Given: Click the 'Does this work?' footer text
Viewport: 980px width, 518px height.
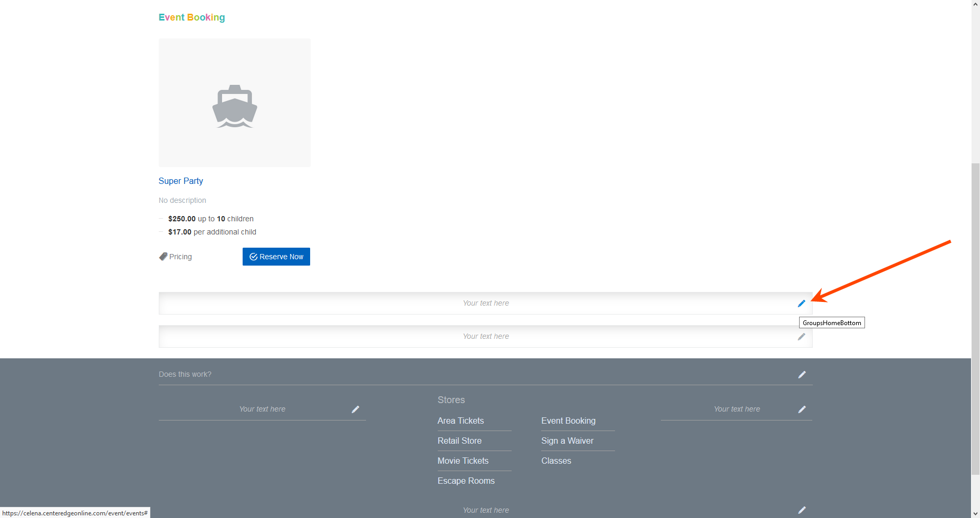Looking at the screenshot, I should [x=185, y=374].
